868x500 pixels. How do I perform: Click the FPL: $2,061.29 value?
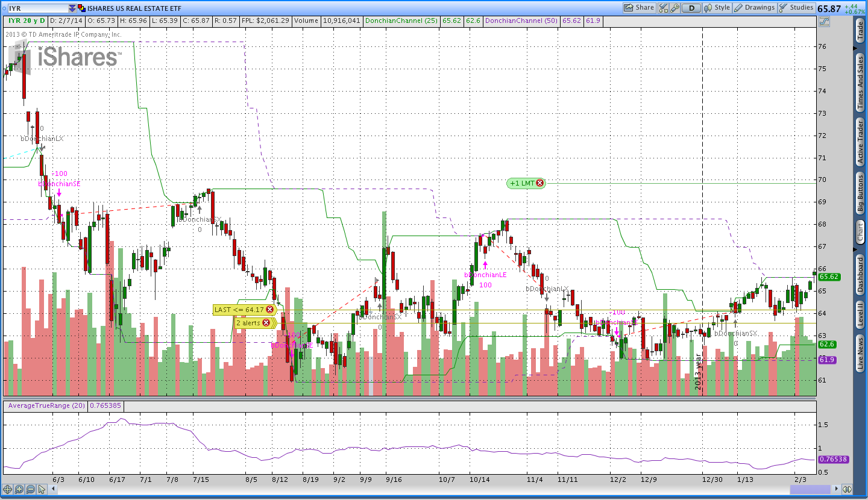(x=265, y=21)
